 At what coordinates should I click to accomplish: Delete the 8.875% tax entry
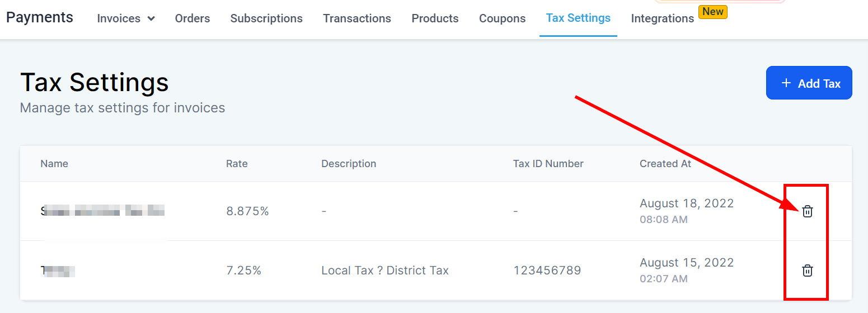tap(807, 211)
